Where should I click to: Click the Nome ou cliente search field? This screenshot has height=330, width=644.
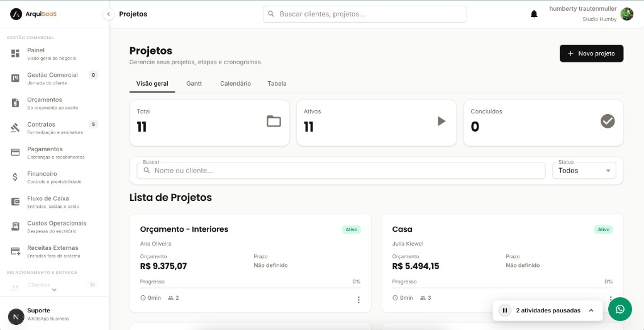pyautogui.click(x=341, y=170)
